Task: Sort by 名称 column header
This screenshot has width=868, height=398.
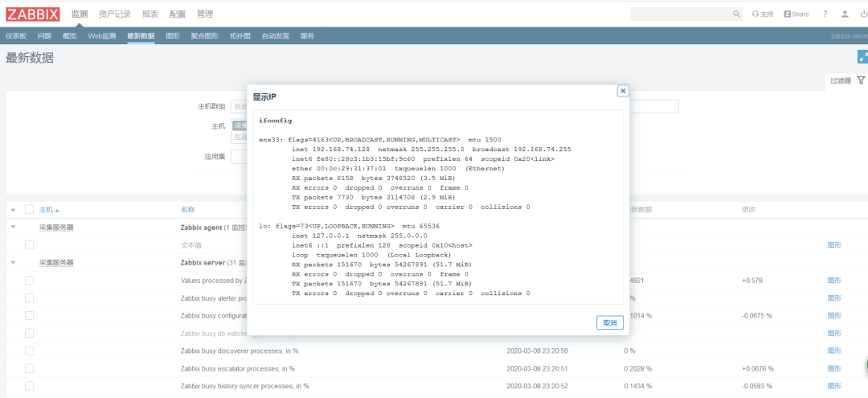Action: pos(187,210)
